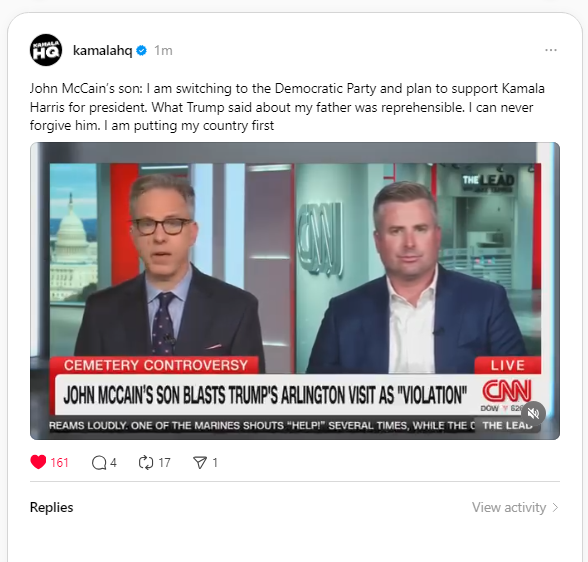
Task: Click the 161 likes count
Action: point(59,463)
